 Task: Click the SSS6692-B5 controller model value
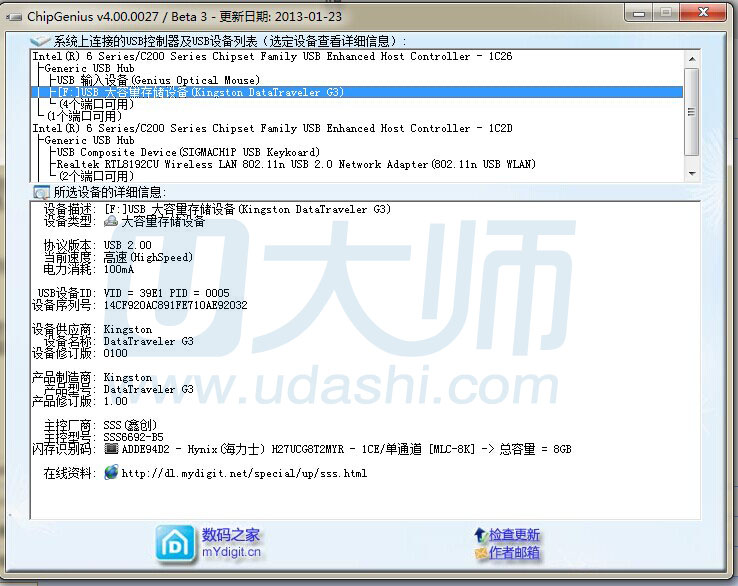coord(133,437)
